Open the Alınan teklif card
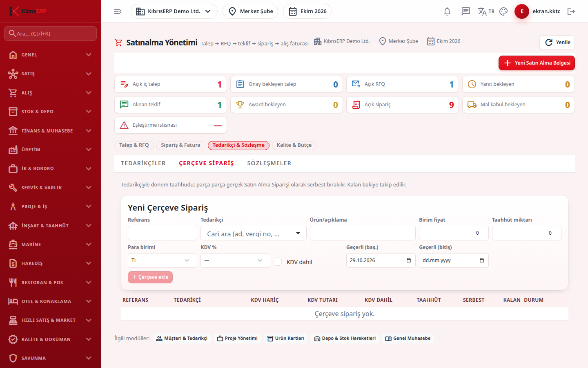 click(x=171, y=105)
